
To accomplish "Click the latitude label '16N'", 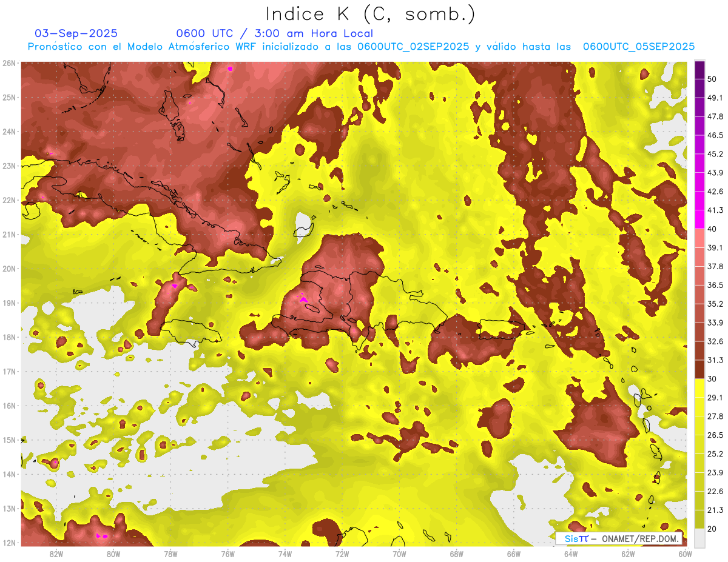I will pos(9,406).
